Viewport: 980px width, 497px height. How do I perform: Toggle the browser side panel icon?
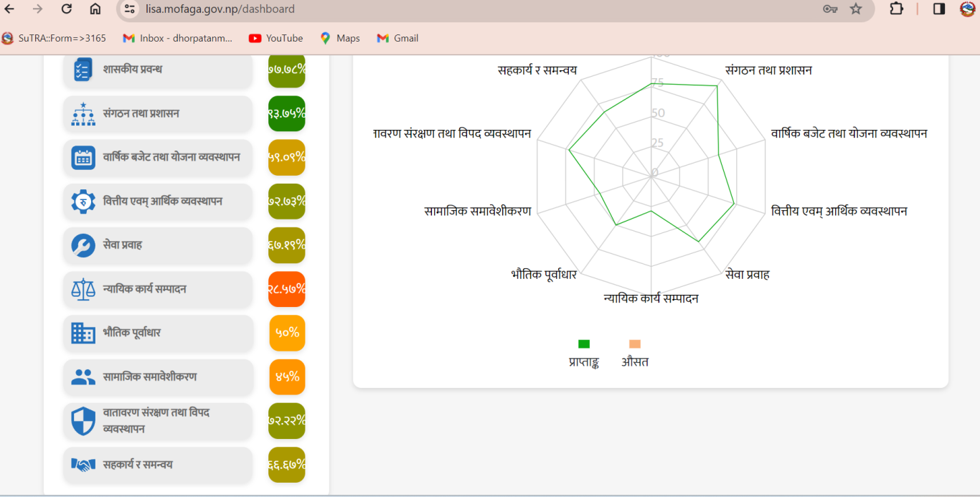point(939,9)
